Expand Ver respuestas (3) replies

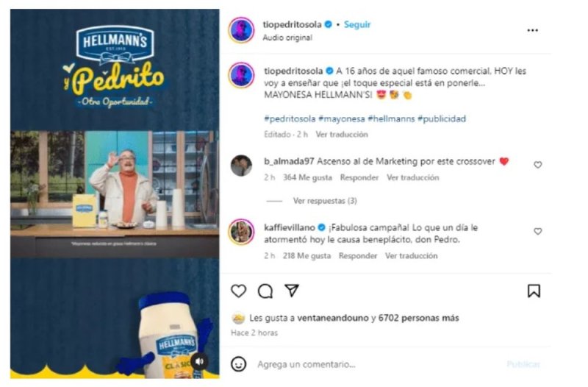click(325, 201)
